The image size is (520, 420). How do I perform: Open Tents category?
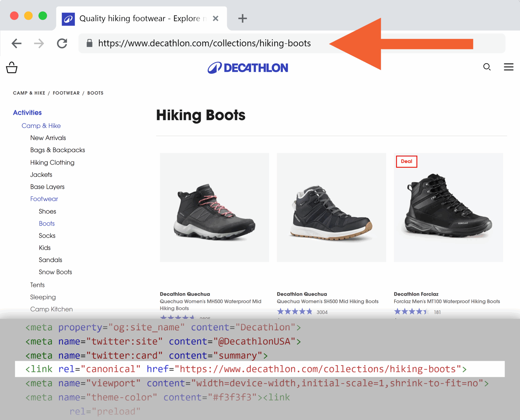[37, 285]
